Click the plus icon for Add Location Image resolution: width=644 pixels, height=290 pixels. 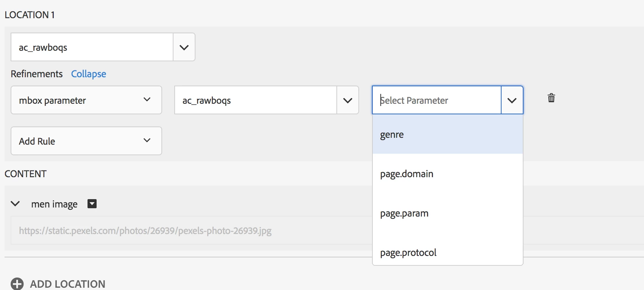tap(17, 284)
